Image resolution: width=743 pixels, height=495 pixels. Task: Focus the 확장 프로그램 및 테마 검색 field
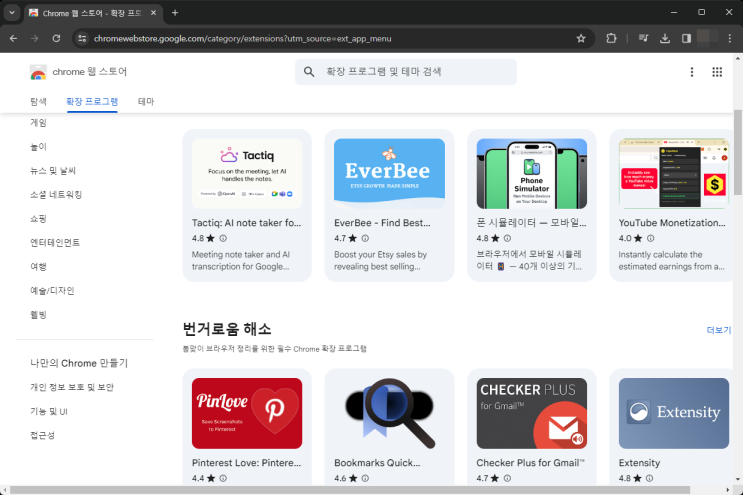pyautogui.click(x=406, y=72)
